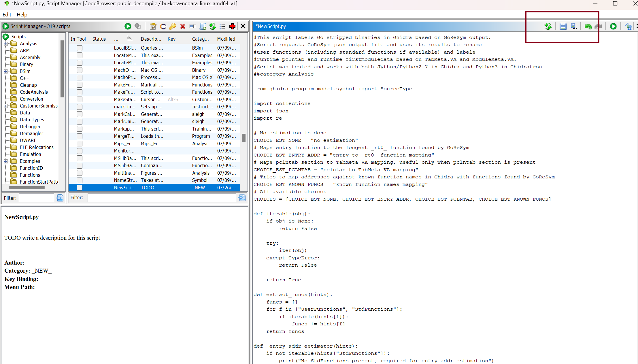Screen dimensions: 638x364
Task: Open the script directories list icon
Action: click(x=222, y=26)
